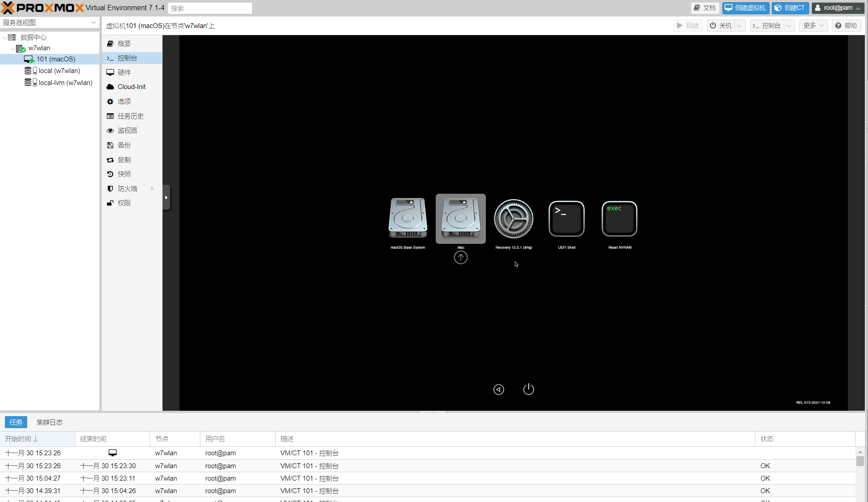This screenshot has width=868, height=502.
Task: Expand the noVNC side control panel handle
Action: point(166,198)
